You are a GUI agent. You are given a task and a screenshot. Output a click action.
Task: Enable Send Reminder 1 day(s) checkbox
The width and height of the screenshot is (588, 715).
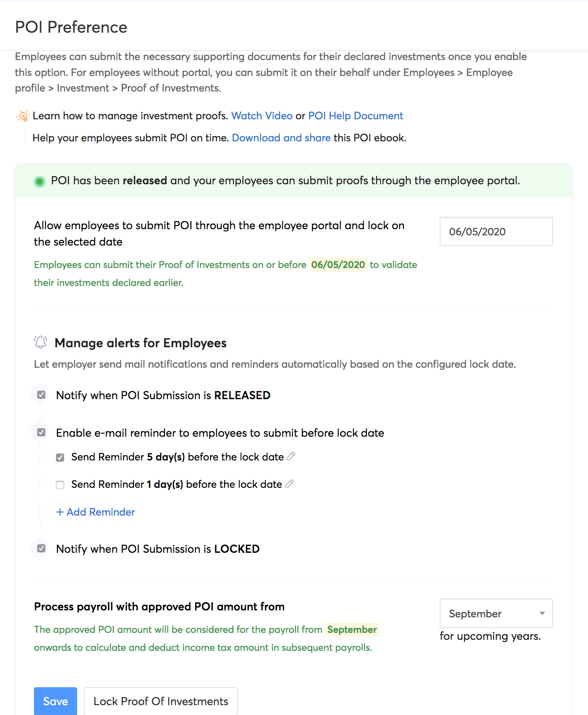click(x=60, y=485)
